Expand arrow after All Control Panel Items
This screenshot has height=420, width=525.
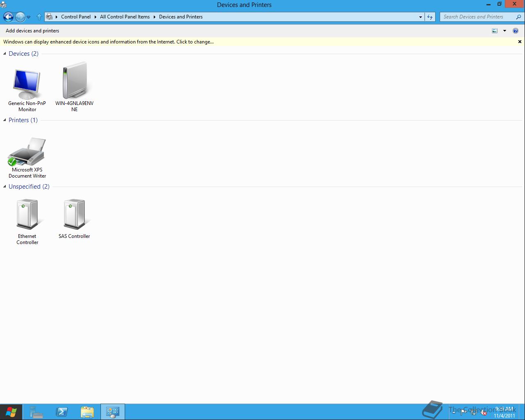(x=155, y=17)
